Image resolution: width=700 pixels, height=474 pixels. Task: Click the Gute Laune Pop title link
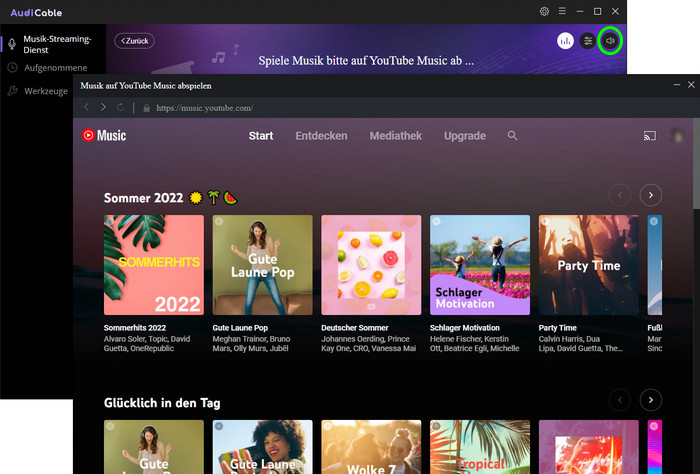coord(240,328)
